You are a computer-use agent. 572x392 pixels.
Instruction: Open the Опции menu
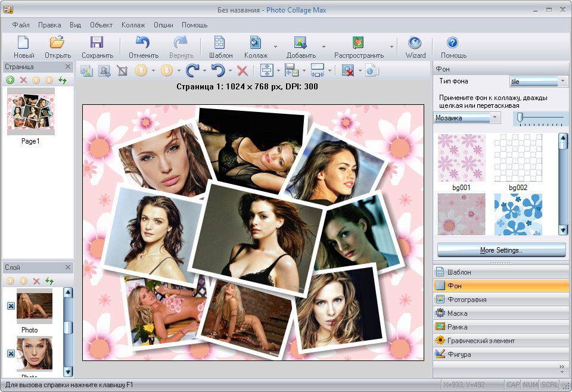163,25
